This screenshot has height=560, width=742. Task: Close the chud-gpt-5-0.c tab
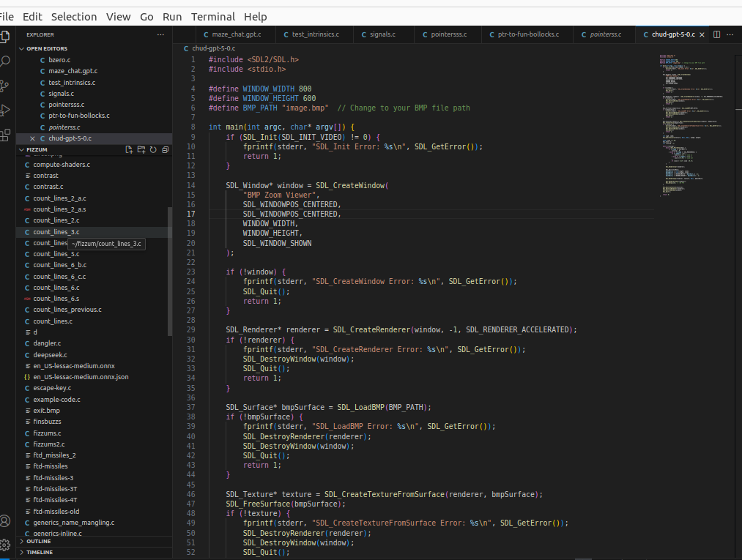pyautogui.click(x=702, y=34)
